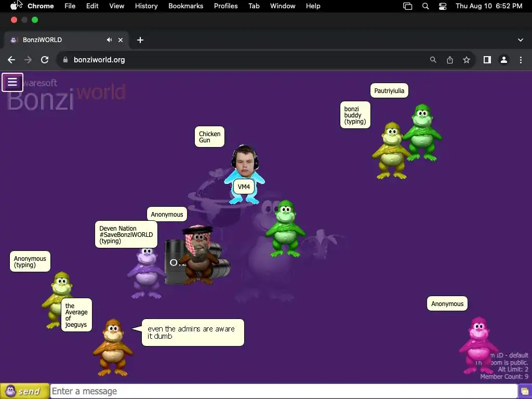This screenshot has width=532, height=399.
Task: Click the orange Bonzi saying admins message
Action: 113,348
